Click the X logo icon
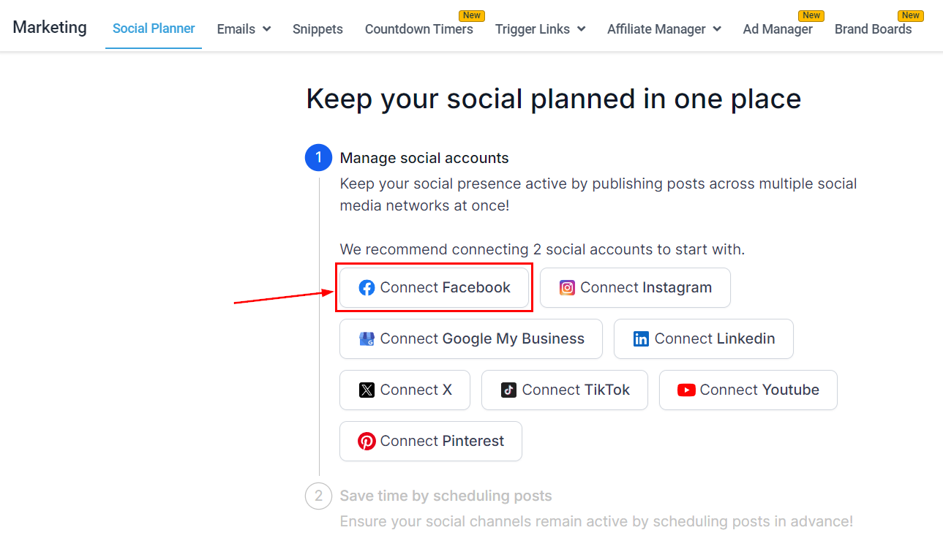This screenshot has width=943, height=560. point(367,390)
